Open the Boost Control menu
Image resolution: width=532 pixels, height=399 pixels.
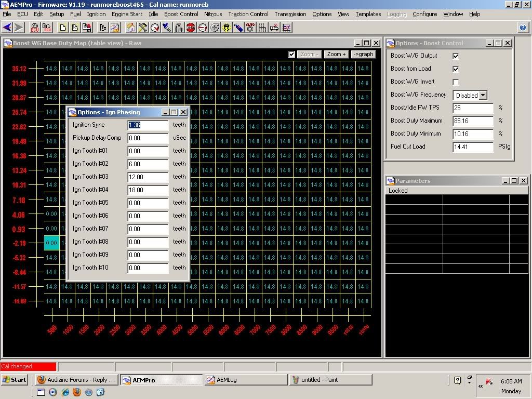click(x=181, y=14)
